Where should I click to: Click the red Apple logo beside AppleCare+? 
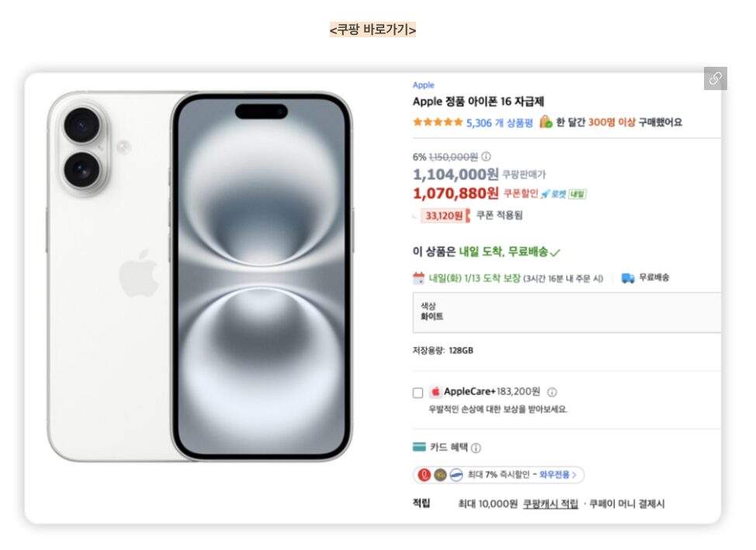tap(435, 392)
